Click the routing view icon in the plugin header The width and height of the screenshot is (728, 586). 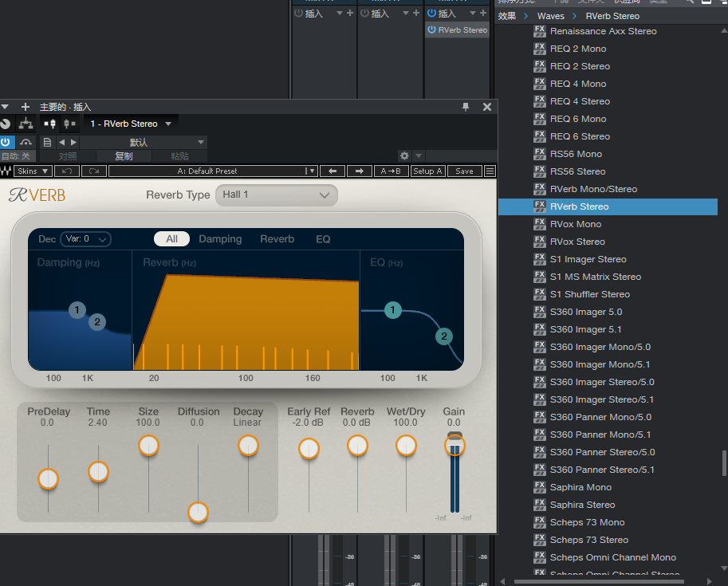(x=26, y=124)
